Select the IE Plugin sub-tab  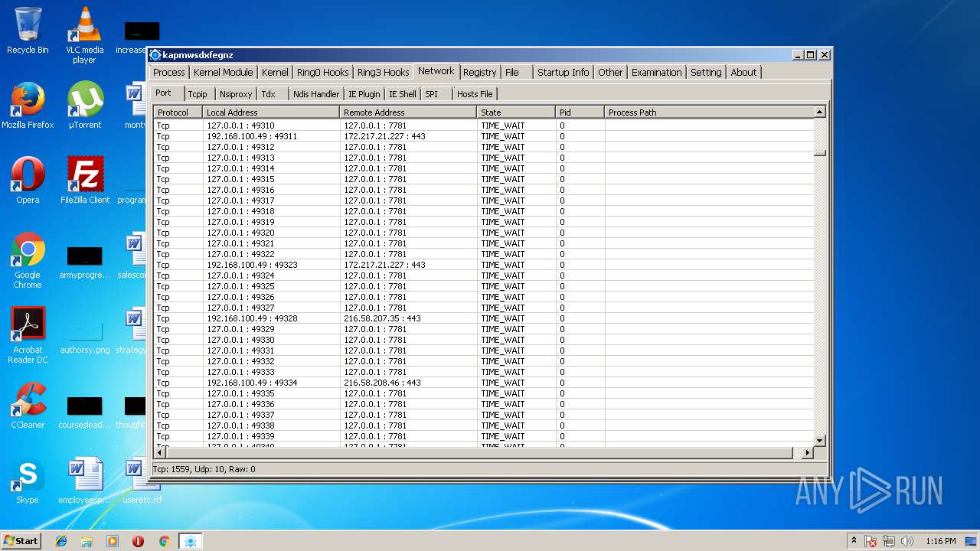(x=364, y=94)
